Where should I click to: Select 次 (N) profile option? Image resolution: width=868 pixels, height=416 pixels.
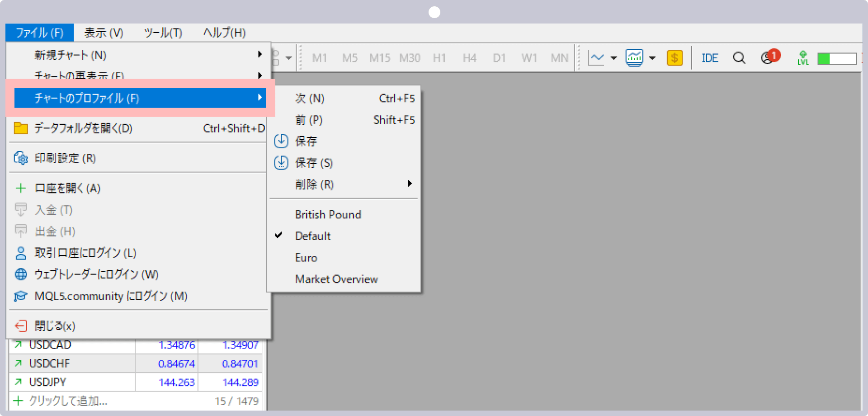(344, 98)
